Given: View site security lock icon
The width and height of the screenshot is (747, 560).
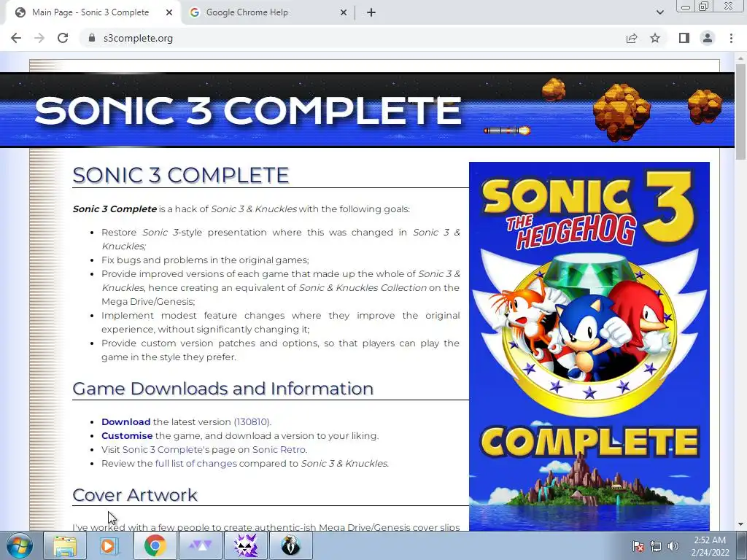Looking at the screenshot, I should [x=92, y=38].
